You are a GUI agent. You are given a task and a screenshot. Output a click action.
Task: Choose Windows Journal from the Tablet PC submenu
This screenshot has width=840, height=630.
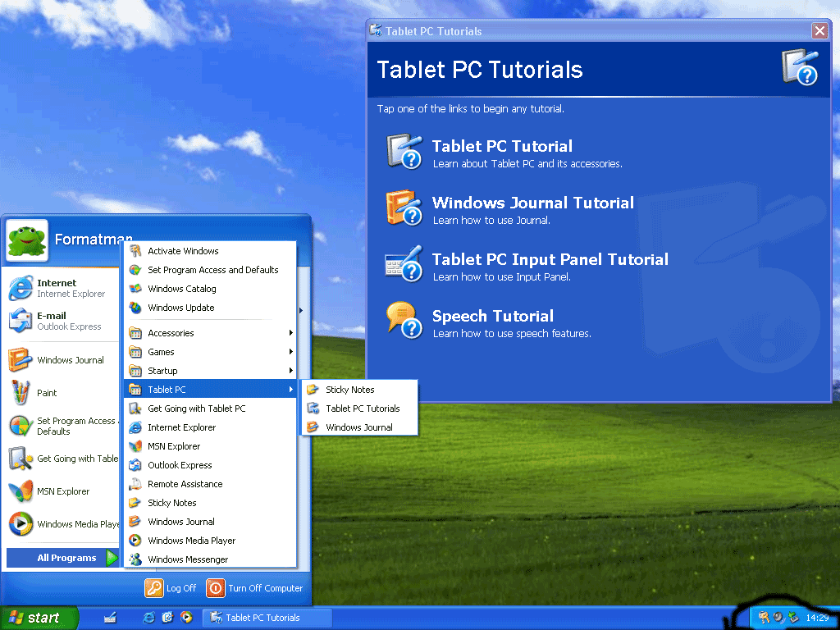tap(359, 427)
